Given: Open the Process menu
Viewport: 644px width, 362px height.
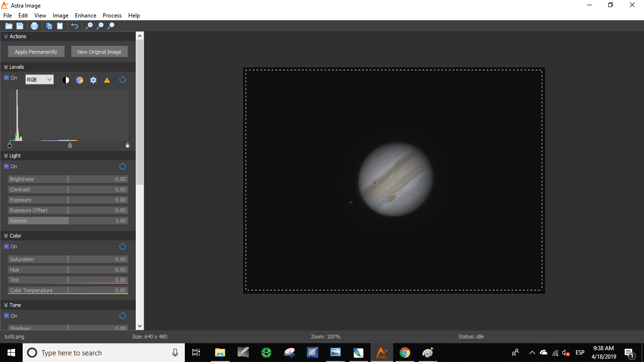Looking at the screenshot, I should coord(112,16).
